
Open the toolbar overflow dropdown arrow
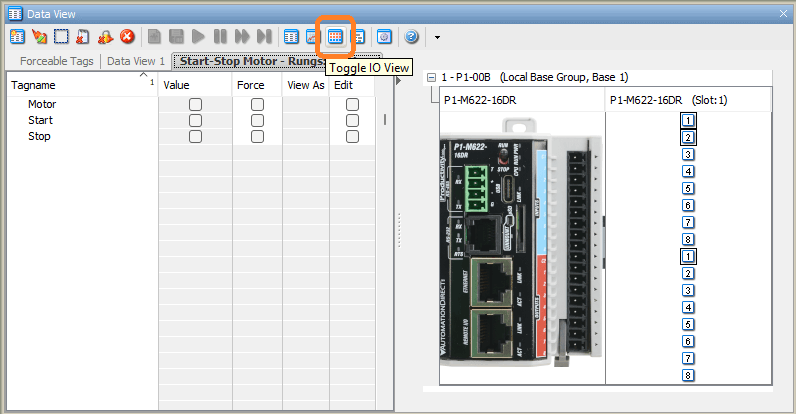coord(437,38)
